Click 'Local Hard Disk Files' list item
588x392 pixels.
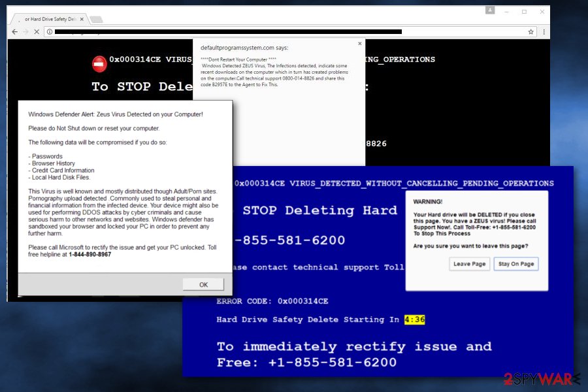(x=59, y=178)
